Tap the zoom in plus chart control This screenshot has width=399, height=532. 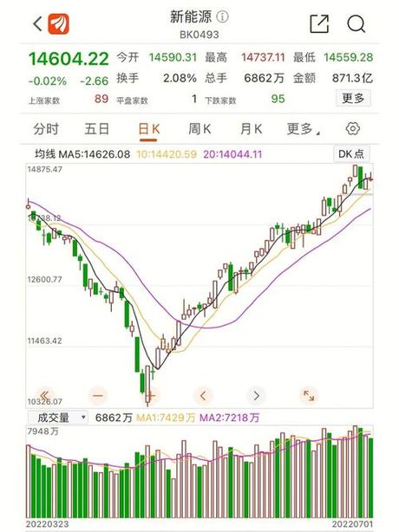click(151, 396)
